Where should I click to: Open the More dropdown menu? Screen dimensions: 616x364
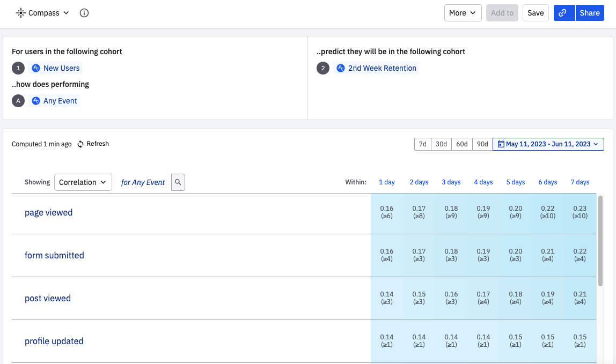(463, 13)
